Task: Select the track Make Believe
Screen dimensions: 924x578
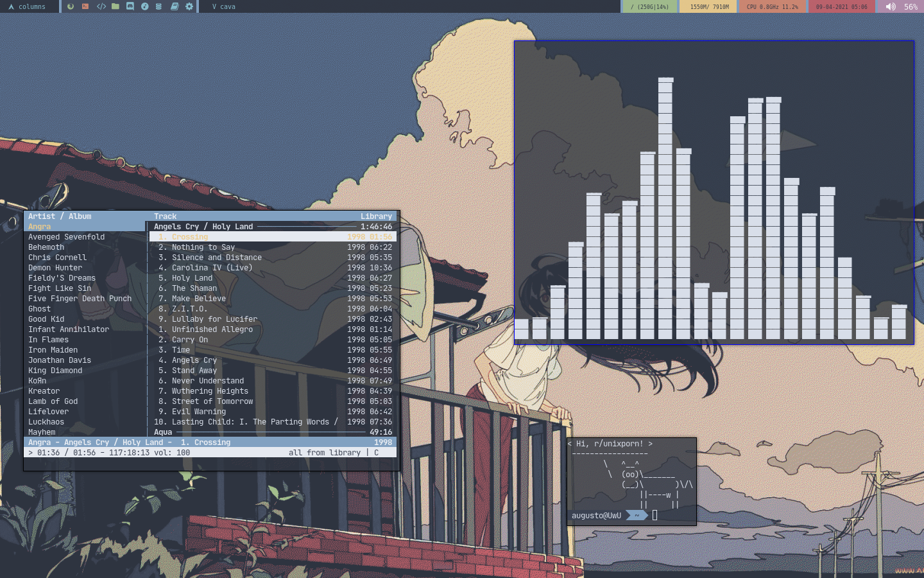Action: coord(273,299)
